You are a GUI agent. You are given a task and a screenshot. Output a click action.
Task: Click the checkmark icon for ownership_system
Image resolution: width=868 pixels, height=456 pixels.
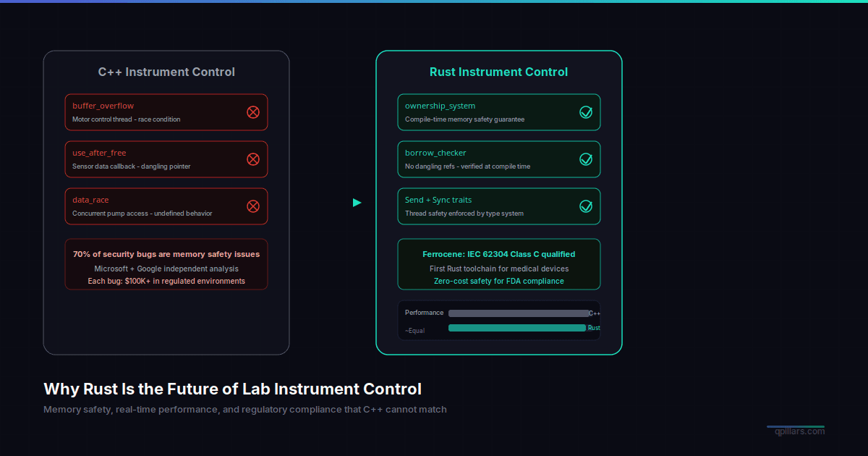pos(586,112)
